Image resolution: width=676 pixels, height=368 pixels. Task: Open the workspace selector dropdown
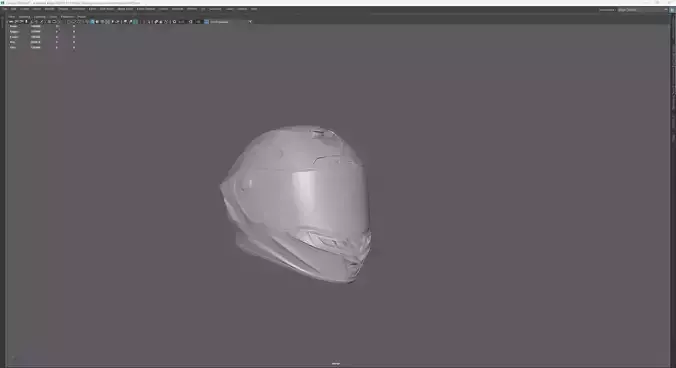[x=642, y=9]
